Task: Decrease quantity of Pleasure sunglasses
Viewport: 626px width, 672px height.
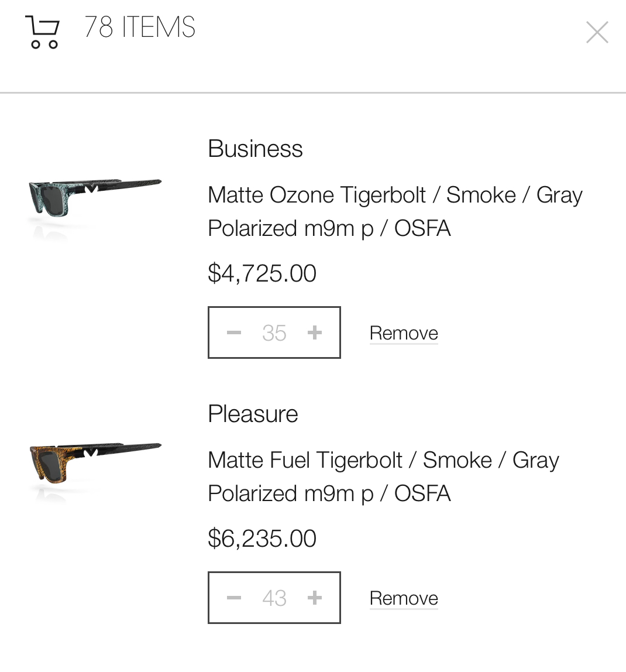Action: coord(234,598)
